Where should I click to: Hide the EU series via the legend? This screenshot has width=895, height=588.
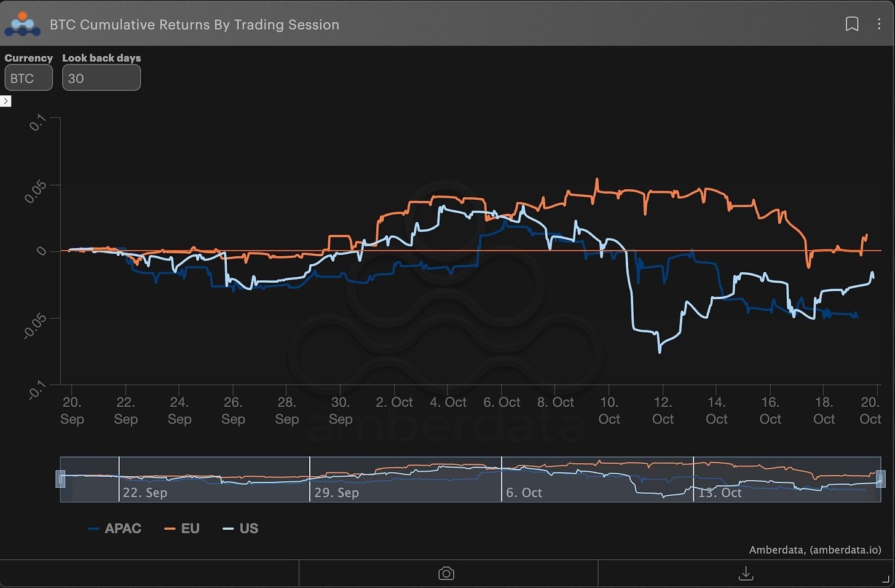(x=182, y=528)
